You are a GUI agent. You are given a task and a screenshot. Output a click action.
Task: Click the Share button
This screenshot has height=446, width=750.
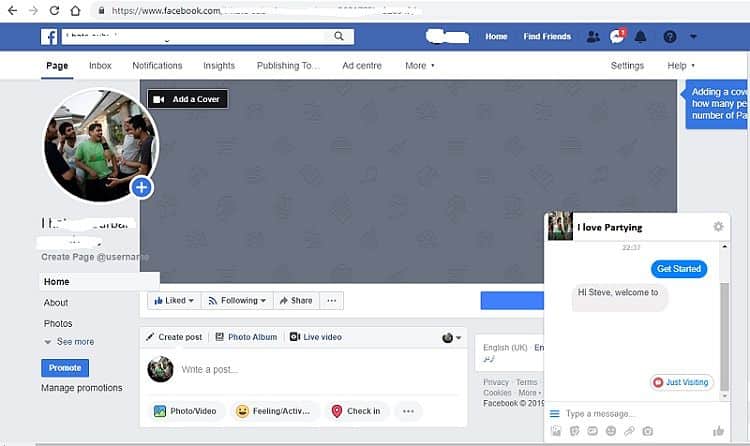296,301
